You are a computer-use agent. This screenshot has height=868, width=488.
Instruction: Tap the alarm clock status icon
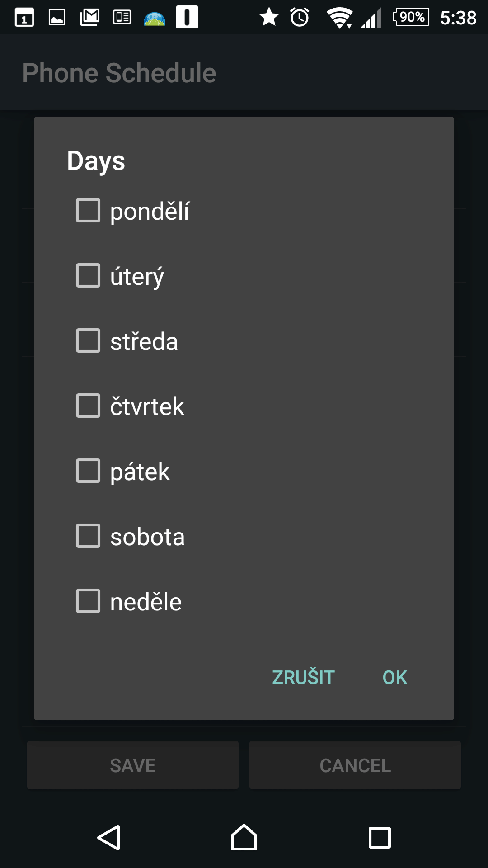300,17
